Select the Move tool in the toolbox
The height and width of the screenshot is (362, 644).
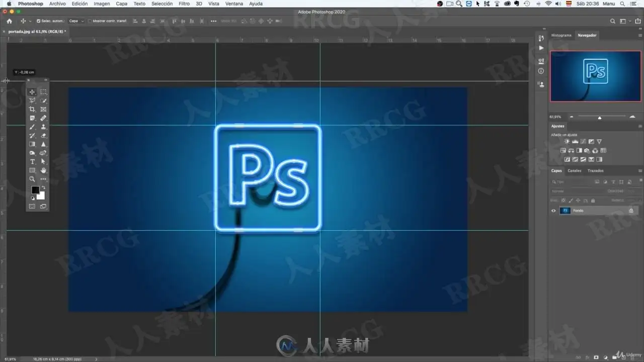pos(32,92)
